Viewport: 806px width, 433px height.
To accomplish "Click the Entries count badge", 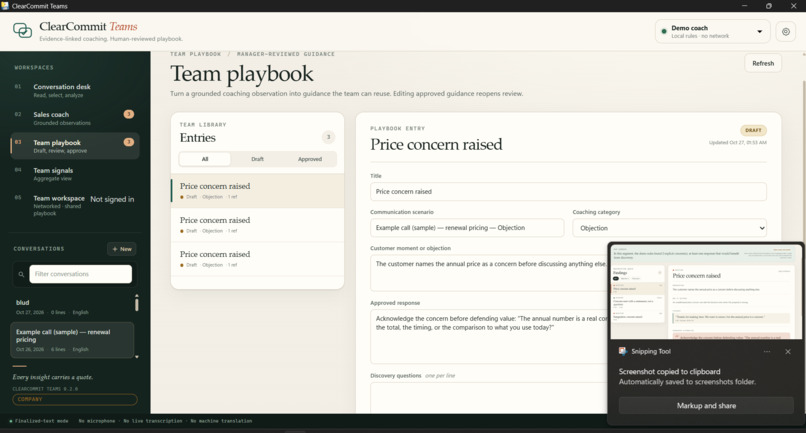I will point(328,137).
